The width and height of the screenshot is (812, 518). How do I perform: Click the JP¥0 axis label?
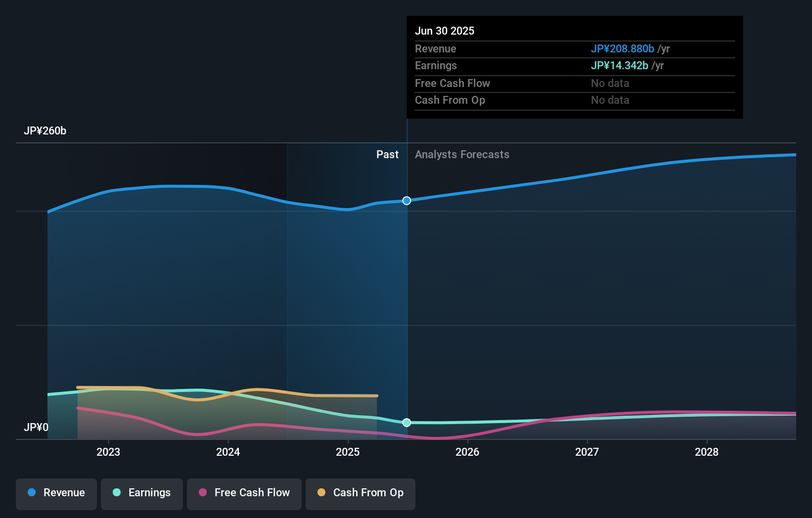37,427
